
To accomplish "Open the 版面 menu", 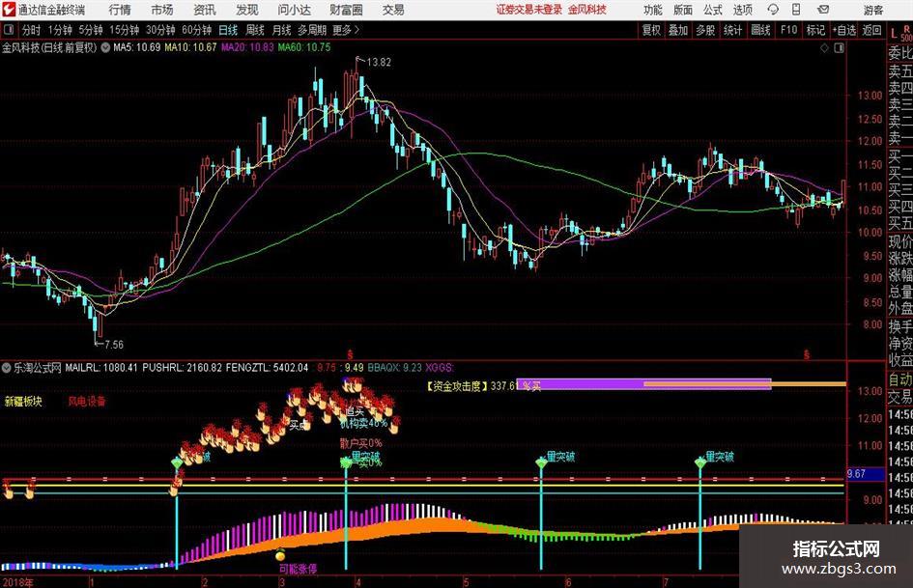I will [683, 10].
